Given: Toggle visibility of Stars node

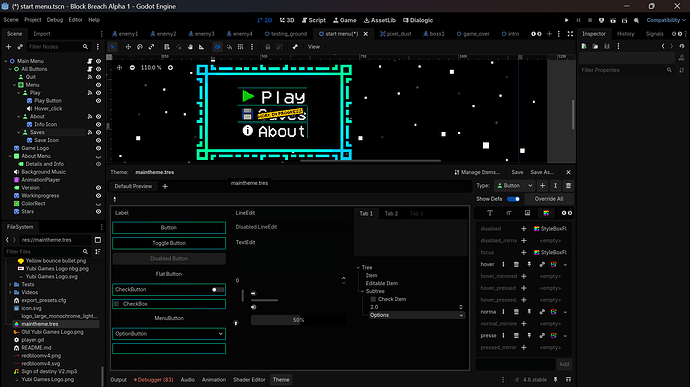Looking at the screenshot, I should [x=99, y=212].
